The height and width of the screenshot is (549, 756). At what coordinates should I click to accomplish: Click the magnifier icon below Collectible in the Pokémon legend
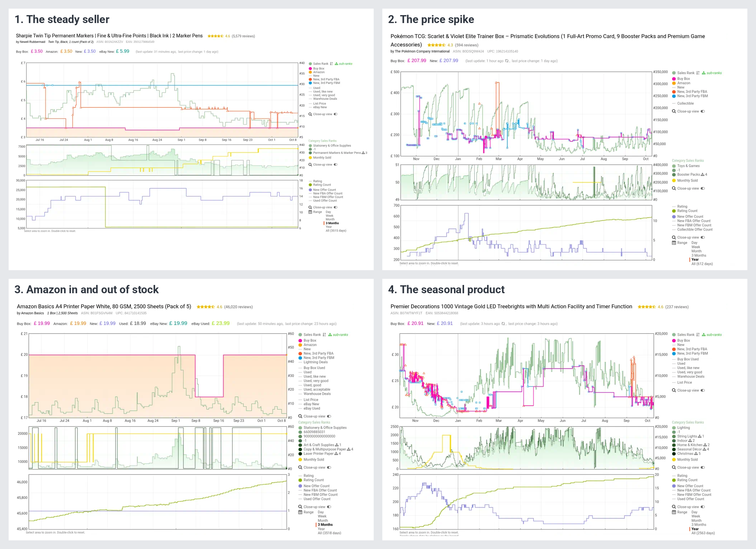(x=674, y=111)
